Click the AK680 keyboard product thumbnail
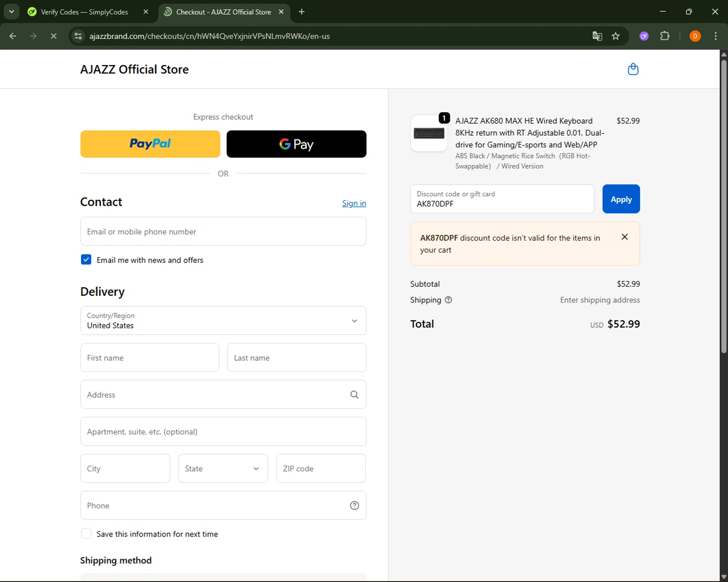 point(429,133)
